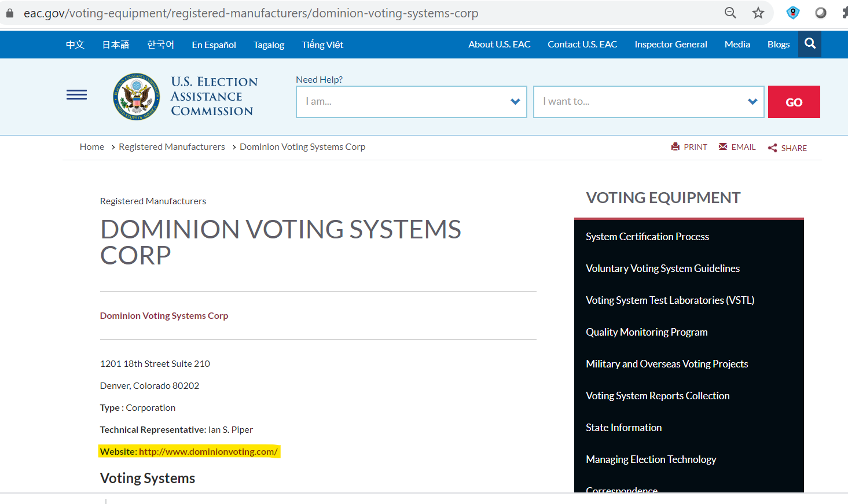Click the VOTING EQUIPMENT sidebar heading
Viewport: 848px width, 504px height.
click(663, 198)
